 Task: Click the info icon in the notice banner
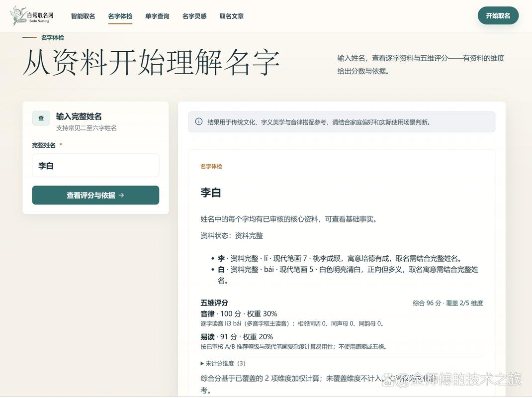(199, 121)
